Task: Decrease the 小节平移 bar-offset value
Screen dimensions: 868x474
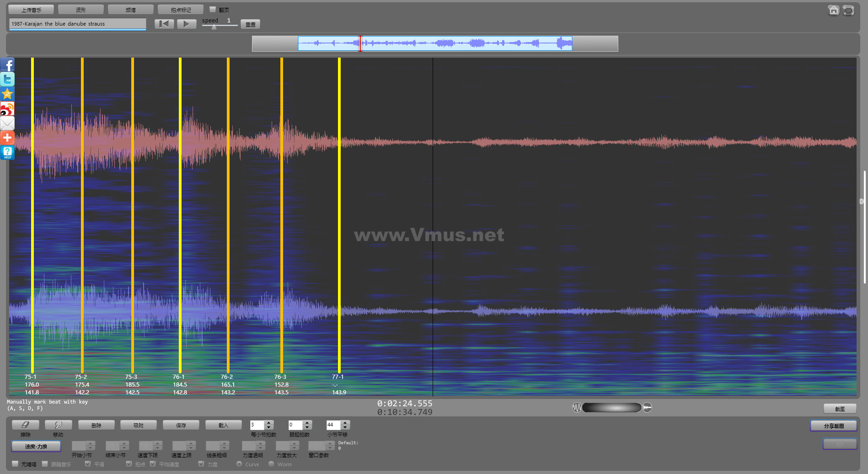Action: [x=346, y=427]
